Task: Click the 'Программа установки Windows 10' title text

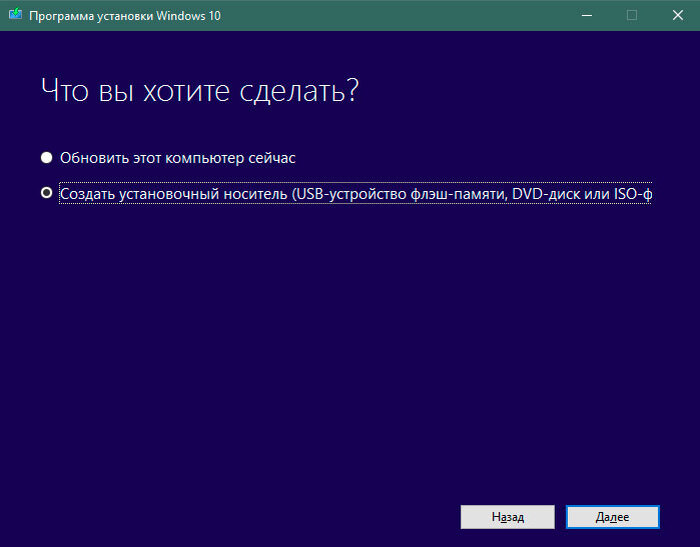Action: [x=125, y=16]
